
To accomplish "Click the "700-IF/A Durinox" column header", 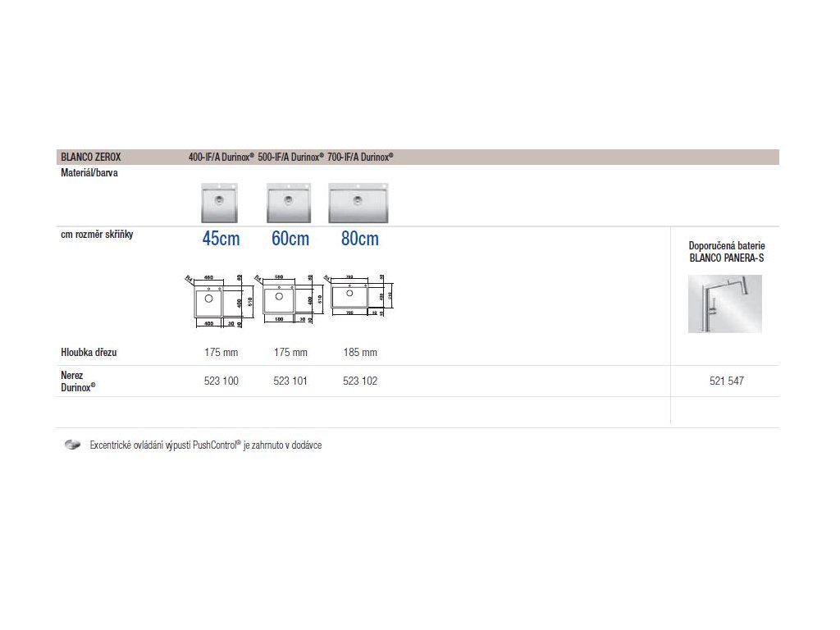I will point(360,157).
